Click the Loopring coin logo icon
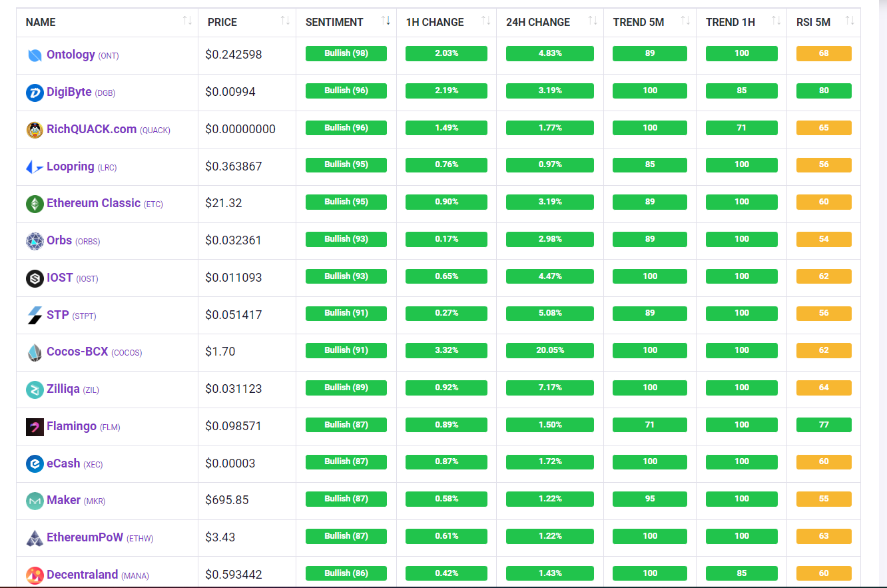The height and width of the screenshot is (588, 887). (35, 167)
